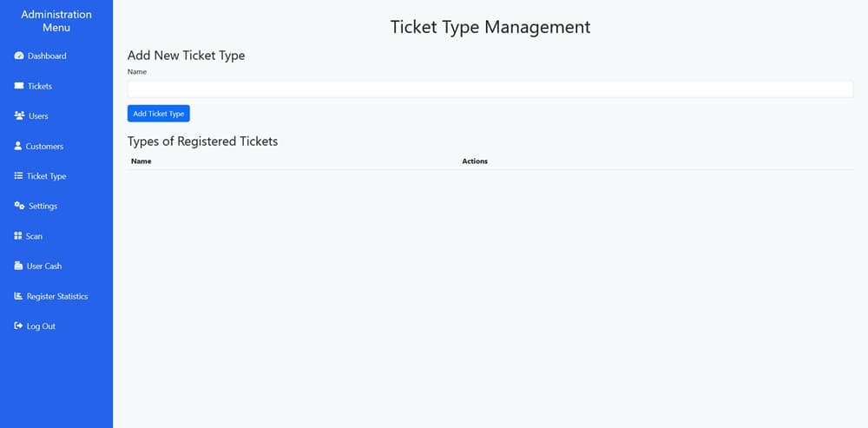Image resolution: width=868 pixels, height=428 pixels.
Task: Click the Log Out arrow icon
Action: pyautogui.click(x=19, y=326)
